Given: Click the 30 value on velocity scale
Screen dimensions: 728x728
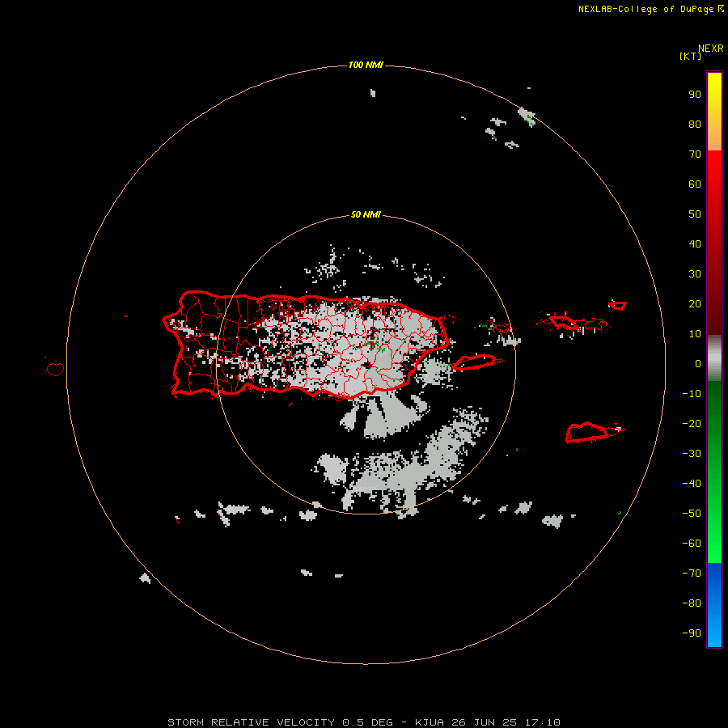Looking at the screenshot, I should point(695,274).
